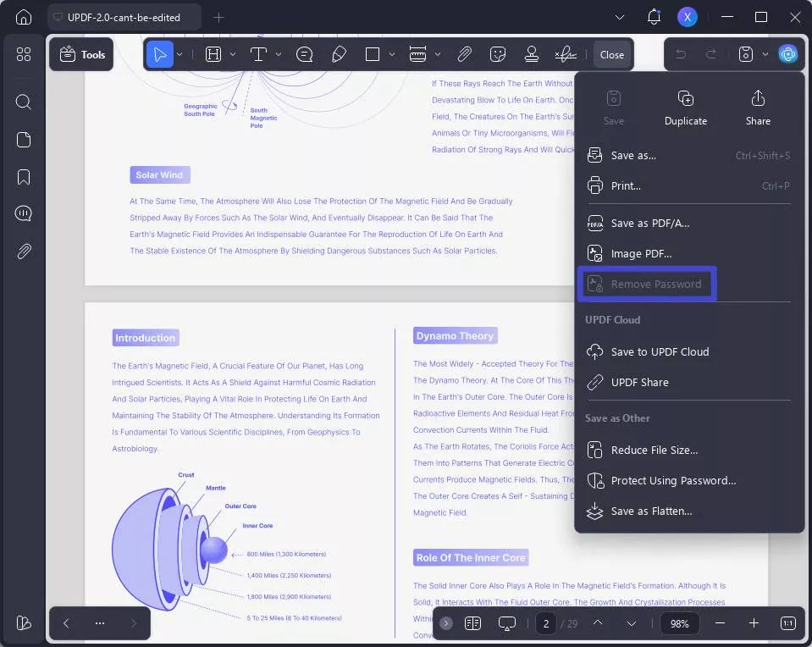
Task: Select the pencil drawing tool
Action: pyautogui.click(x=339, y=54)
